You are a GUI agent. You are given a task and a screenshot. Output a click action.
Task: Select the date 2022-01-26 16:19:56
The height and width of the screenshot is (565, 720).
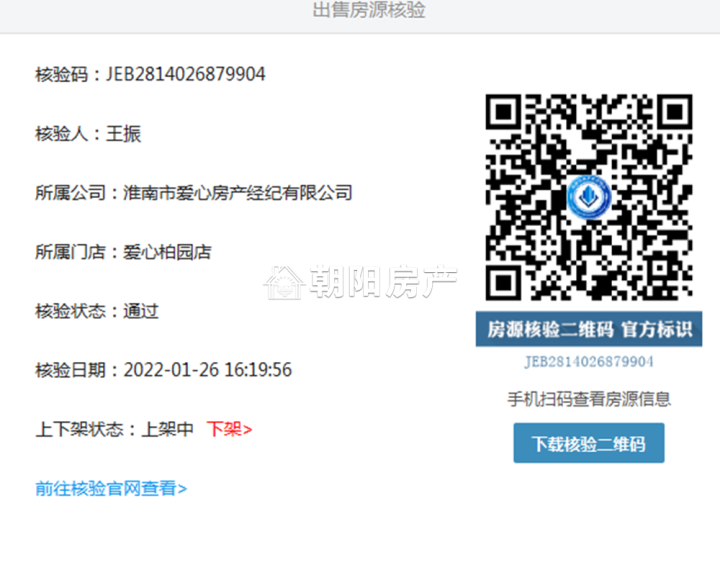pyautogui.click(x=207, y=370)
